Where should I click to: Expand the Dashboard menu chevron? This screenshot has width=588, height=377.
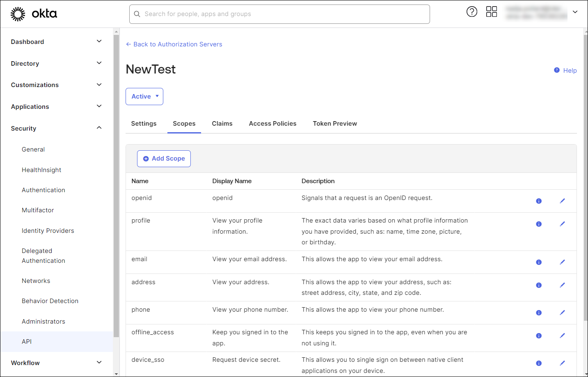[99, 41]
